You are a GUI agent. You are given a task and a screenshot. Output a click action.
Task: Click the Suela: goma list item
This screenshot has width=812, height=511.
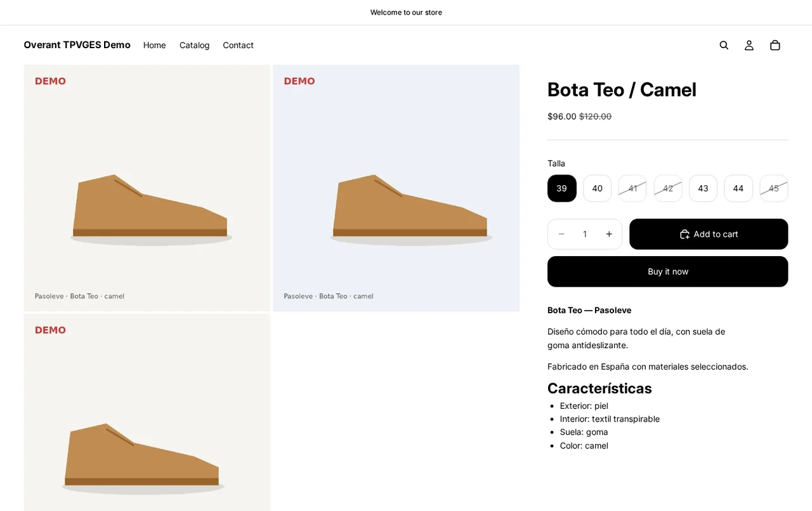click(x=584, y=432)
